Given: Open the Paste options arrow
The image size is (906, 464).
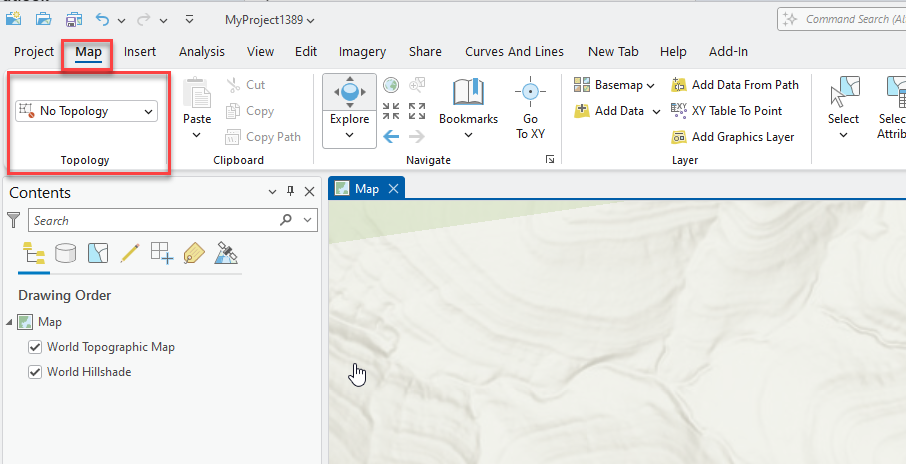Looking at the screenshot, I should tap(196, 135).
